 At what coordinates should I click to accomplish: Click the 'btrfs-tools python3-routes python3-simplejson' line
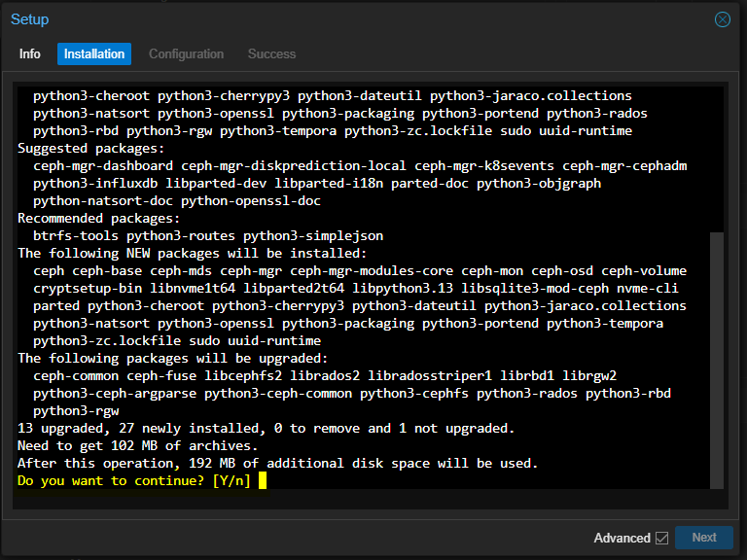click(x=208, y=235)
